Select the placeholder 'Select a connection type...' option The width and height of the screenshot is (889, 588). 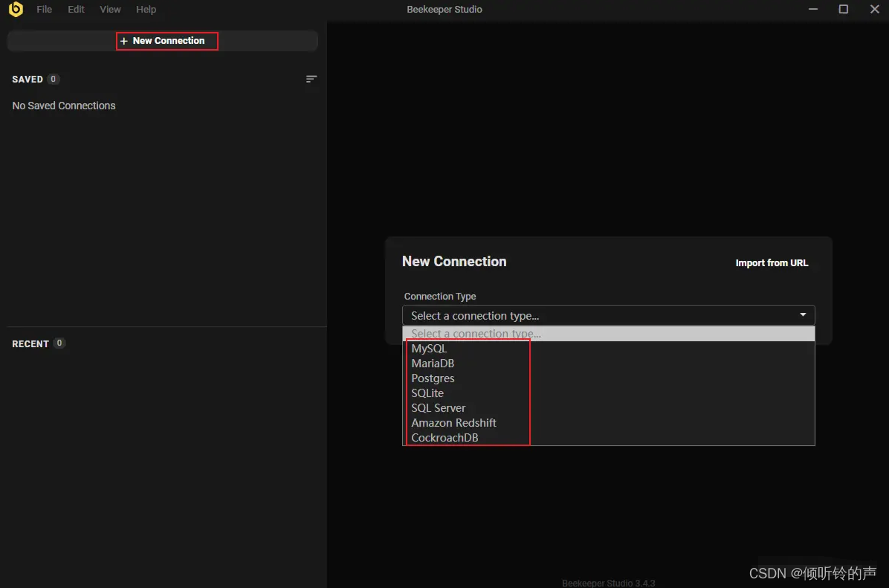(608, 334)
